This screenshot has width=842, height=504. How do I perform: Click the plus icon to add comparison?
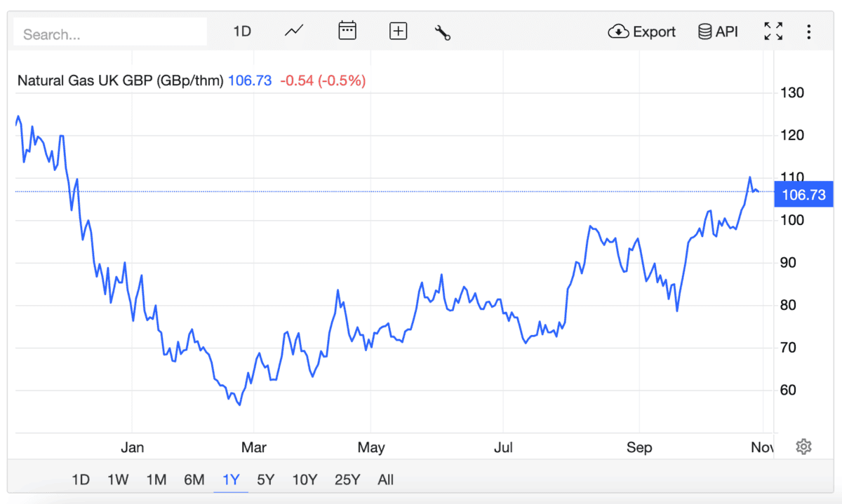398,32
